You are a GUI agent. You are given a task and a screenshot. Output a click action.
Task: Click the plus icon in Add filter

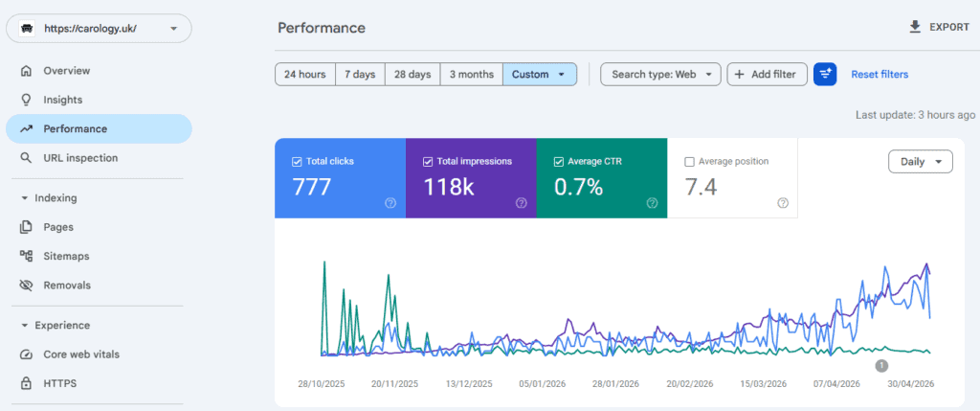coord(740,75)
